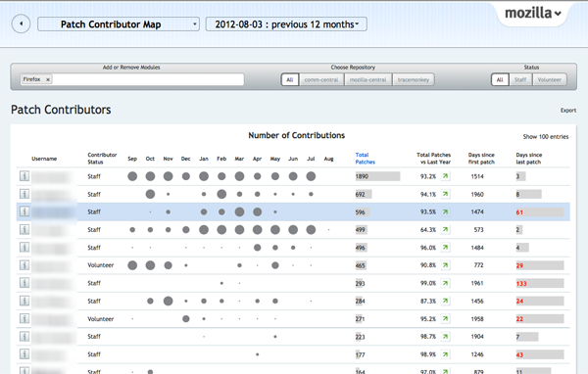Expand the mozilla menu chevron
Image resolution: width=588 pixels, height=374 pixels.
tap(558, 14)
